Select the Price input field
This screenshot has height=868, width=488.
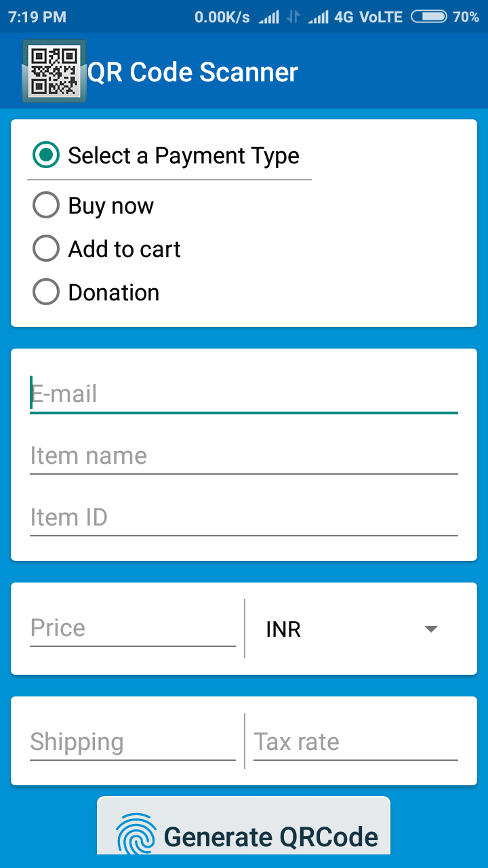[132, 627]
